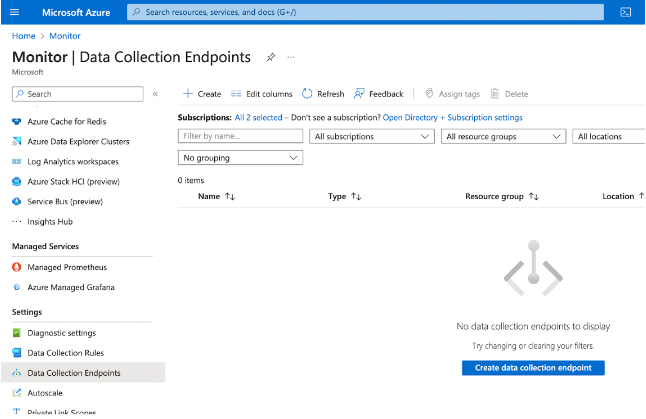The image size is (646, 419).
Task: Click the Refresh circular arrow icon
Action: coord(307,94)
